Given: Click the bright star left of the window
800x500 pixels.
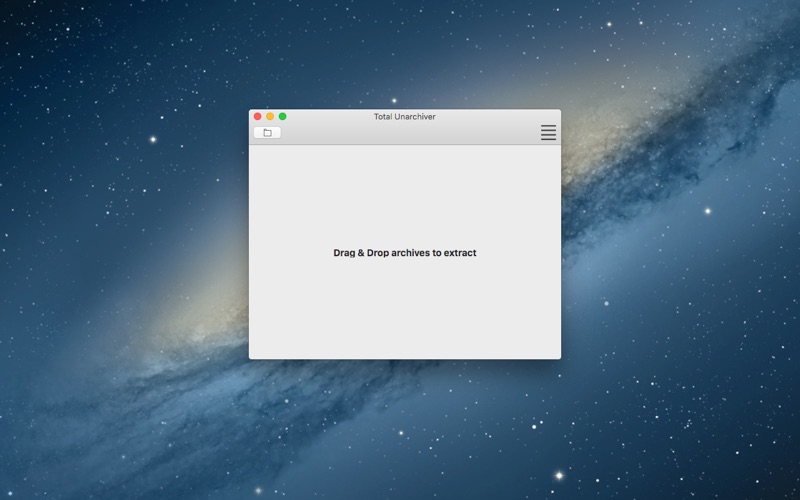Looking at the screenshot, I should [153, 139].
